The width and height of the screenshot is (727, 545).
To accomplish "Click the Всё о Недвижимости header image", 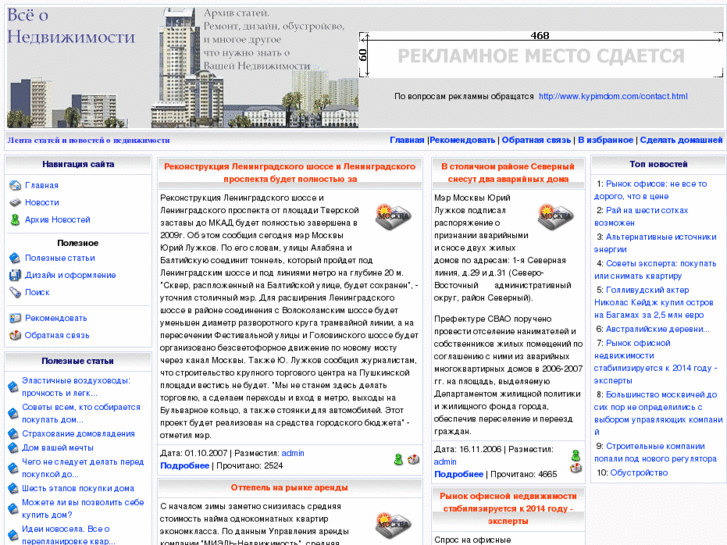I will pyautogui.click(x=182, y=68).
